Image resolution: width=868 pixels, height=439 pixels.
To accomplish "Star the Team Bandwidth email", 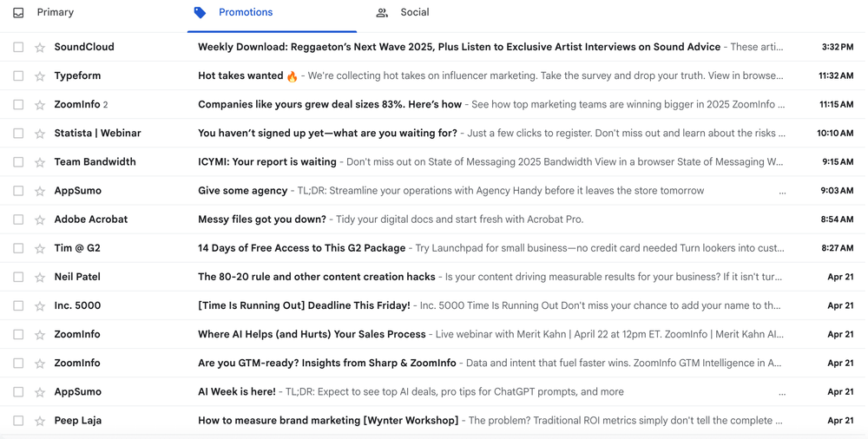I will (40, 162).
